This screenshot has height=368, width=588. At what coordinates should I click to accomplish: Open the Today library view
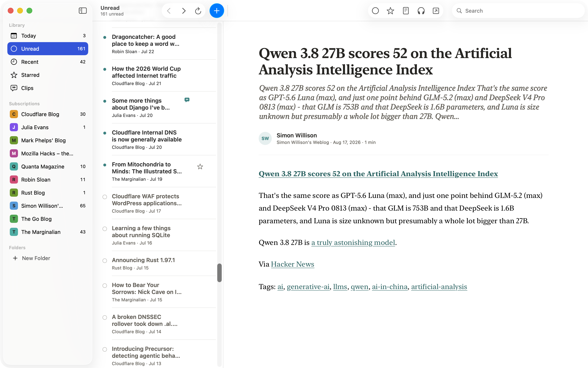48,36
